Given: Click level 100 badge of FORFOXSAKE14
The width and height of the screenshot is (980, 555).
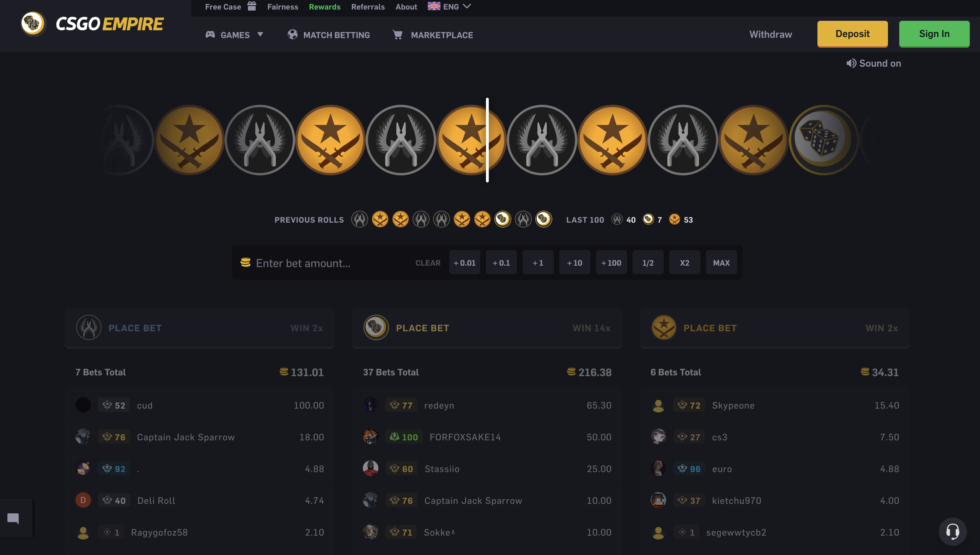Looking at the screenshot, I should (x=404, y=437).
